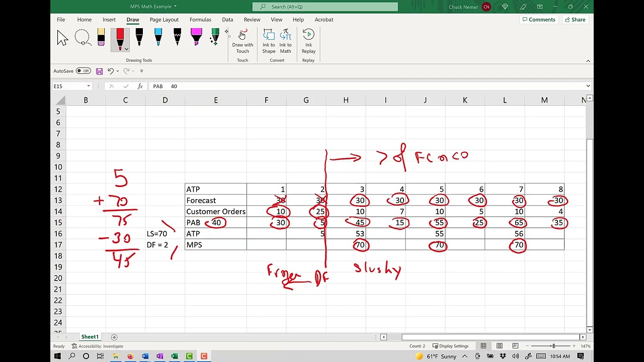Open the Data tab
The image size is (644, 362).
(227, 20)
